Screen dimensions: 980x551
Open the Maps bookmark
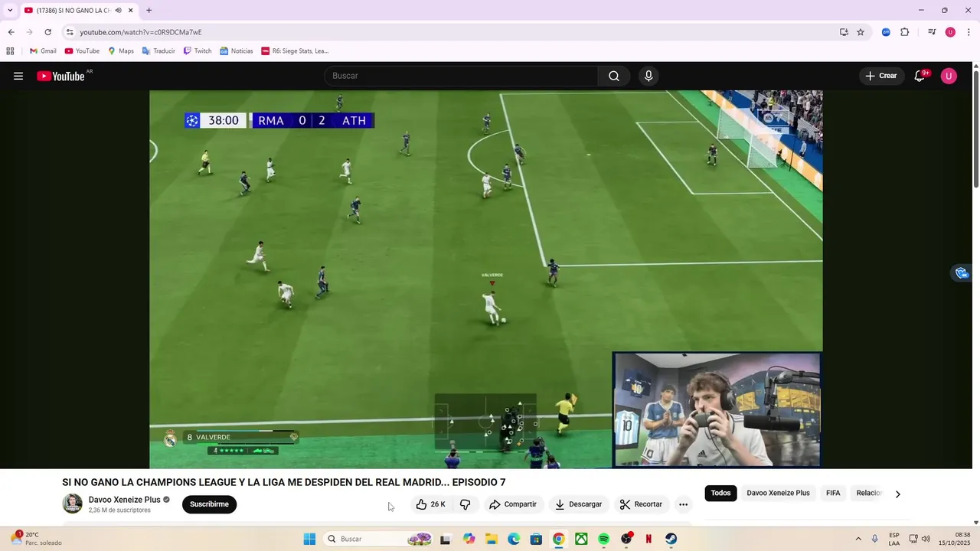tap(120, 51)
